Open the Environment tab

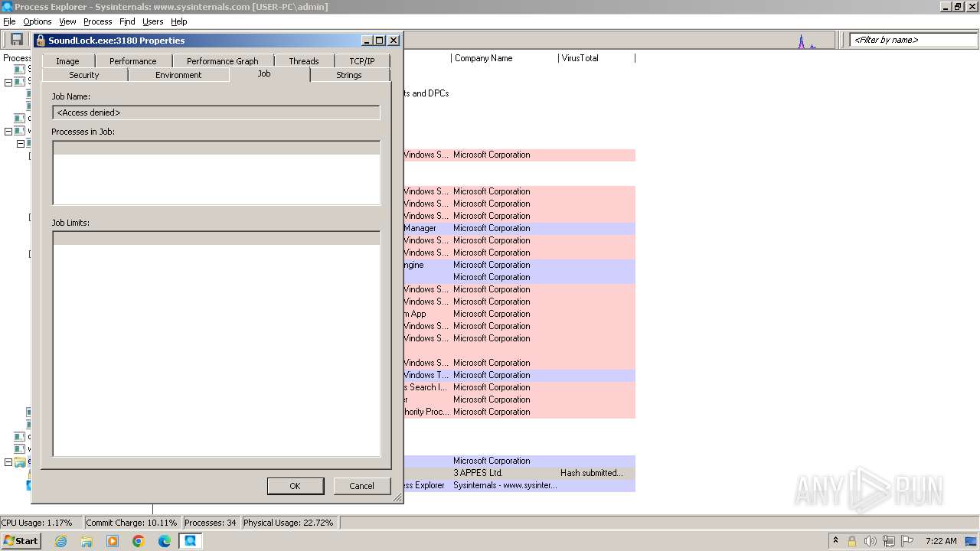point(178,75)
